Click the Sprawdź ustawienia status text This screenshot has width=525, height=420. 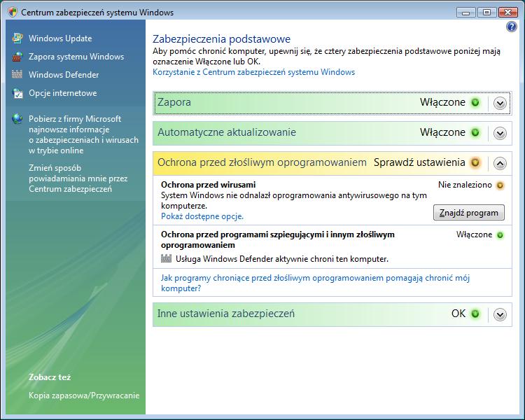point(419,162)
